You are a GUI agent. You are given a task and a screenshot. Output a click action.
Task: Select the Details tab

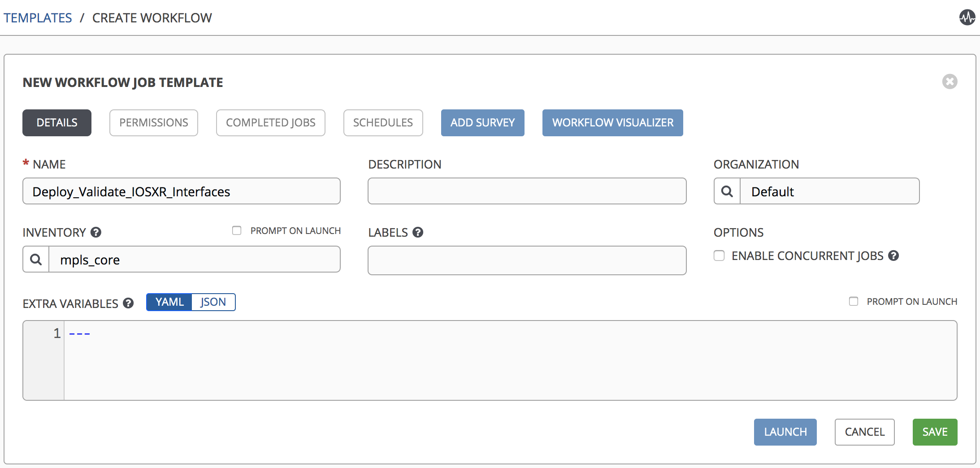coord(57,123)
